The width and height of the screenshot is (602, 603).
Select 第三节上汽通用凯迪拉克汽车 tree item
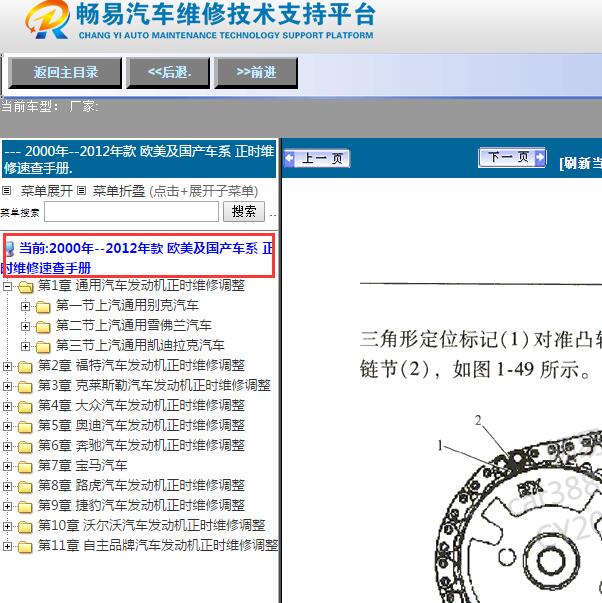coord(140,345)
